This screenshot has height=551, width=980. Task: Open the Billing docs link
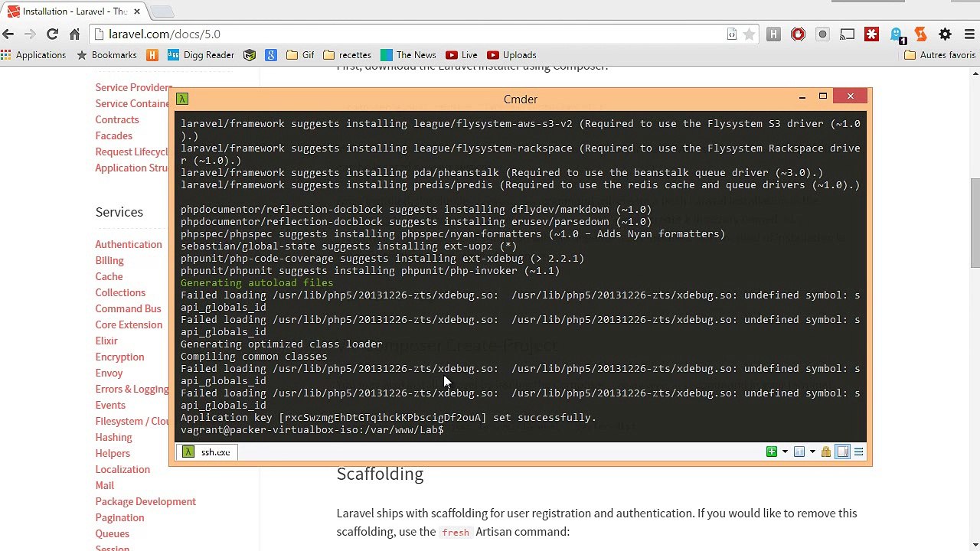(x=109, y=261)
